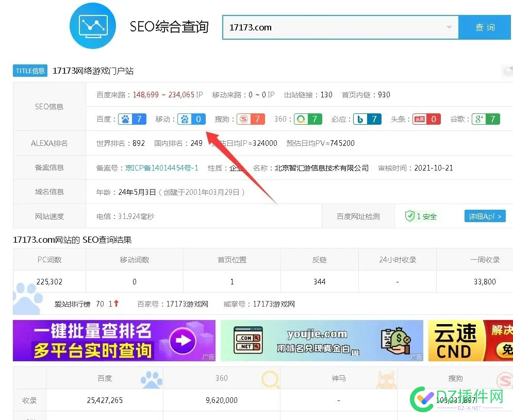
Task: Click the Sogou weight badge
Action: (251, 119)
